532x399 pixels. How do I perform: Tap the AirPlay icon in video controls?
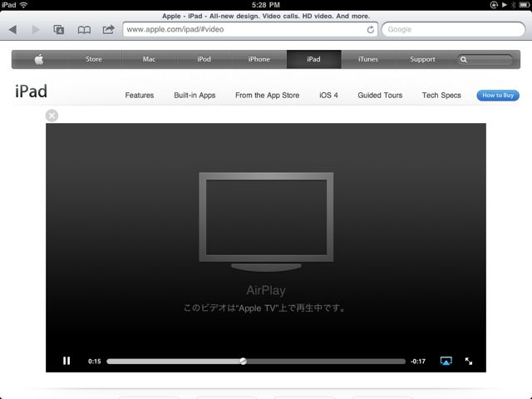coord(446,361)
